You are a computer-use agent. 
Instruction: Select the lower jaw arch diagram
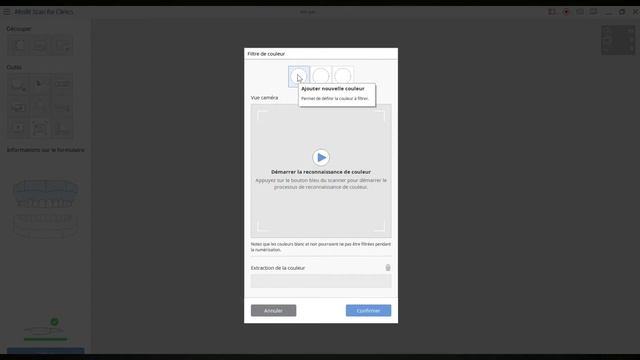pyautogui.click(x=45, y=225)
